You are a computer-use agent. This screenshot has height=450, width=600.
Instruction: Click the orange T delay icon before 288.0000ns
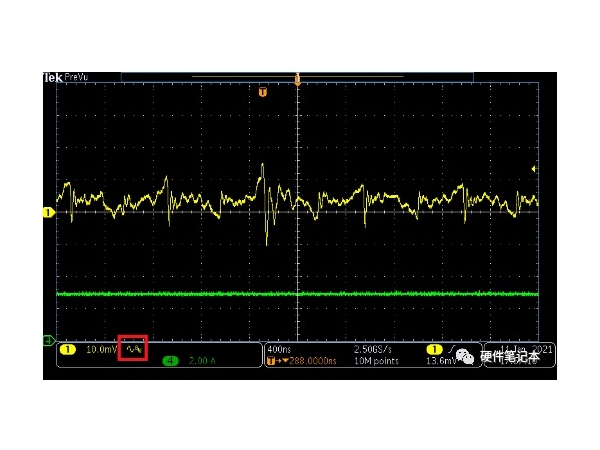tap(271, 361)
